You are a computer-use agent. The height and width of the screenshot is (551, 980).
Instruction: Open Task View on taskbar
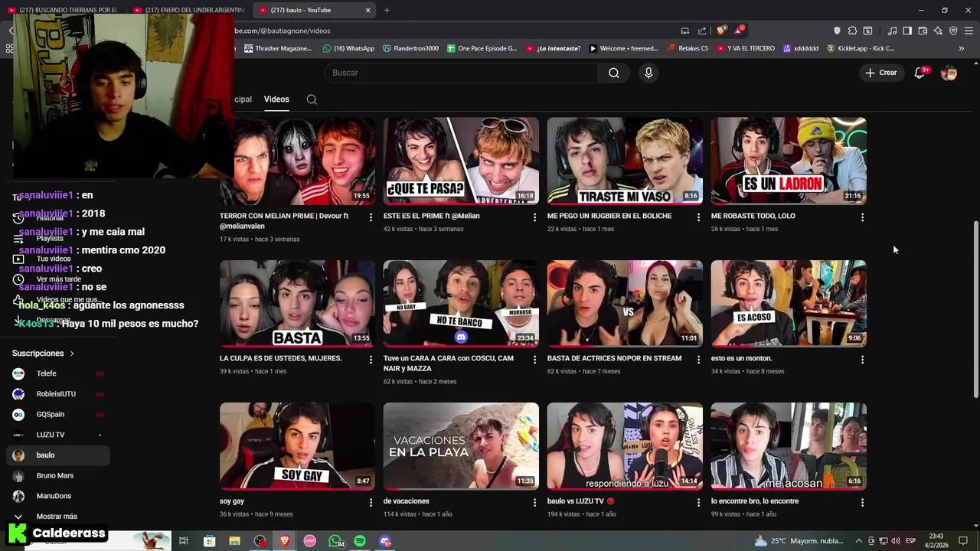pyautogui.click(x=184, y=541)
